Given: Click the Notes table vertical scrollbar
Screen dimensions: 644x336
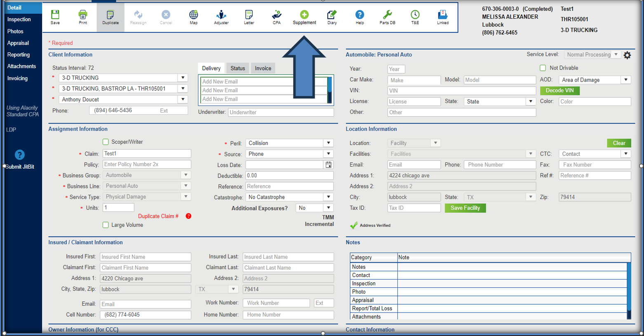Looking at the screenshot, I should pos(629,291).
